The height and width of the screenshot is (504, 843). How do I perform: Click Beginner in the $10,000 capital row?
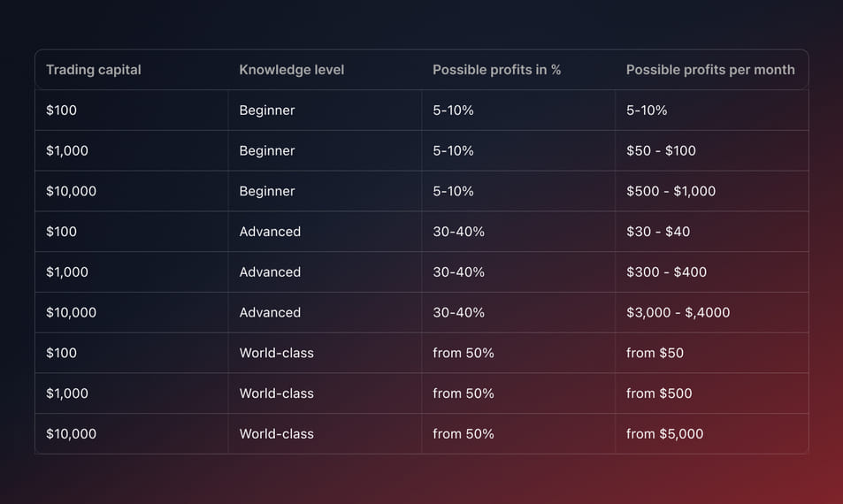click(267, 191)
